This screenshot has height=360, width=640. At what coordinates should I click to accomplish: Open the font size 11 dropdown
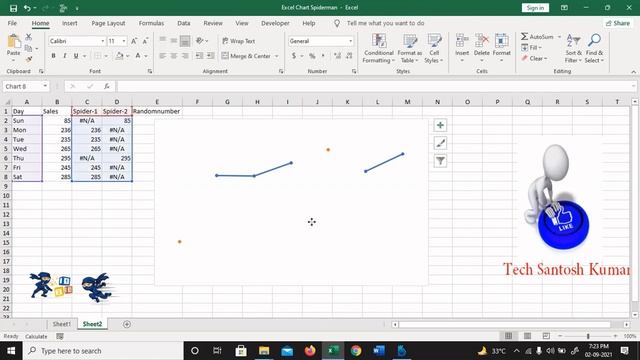[124, 41]
